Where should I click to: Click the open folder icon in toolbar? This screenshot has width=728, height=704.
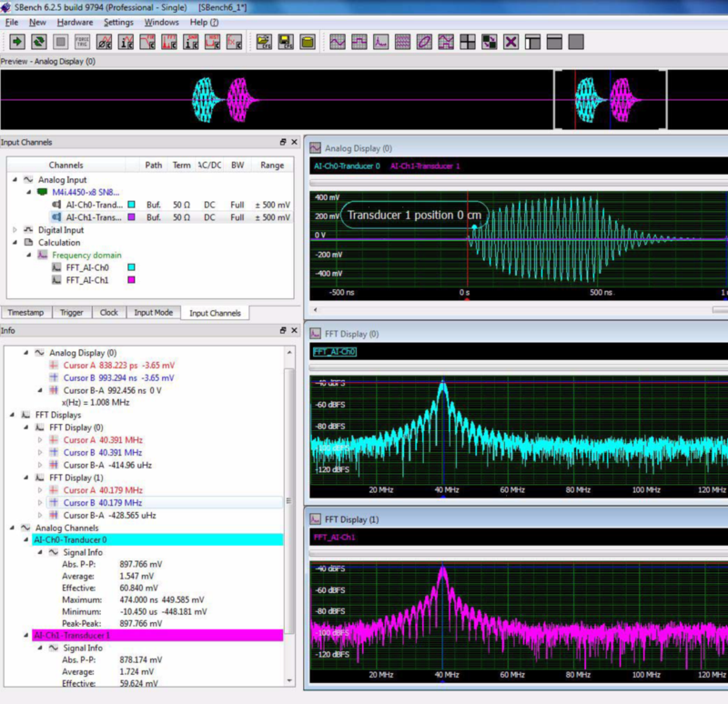pyautogui.click(x=264, y=42)
